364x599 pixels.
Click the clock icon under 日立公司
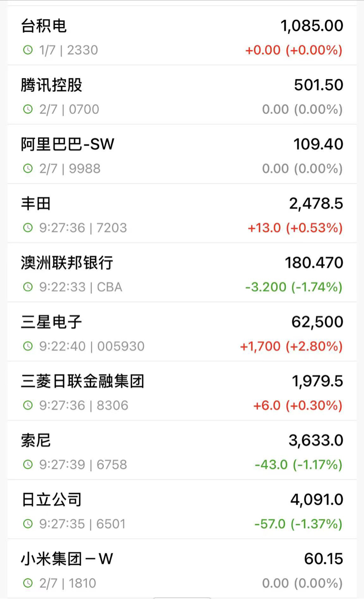point(28,524)
